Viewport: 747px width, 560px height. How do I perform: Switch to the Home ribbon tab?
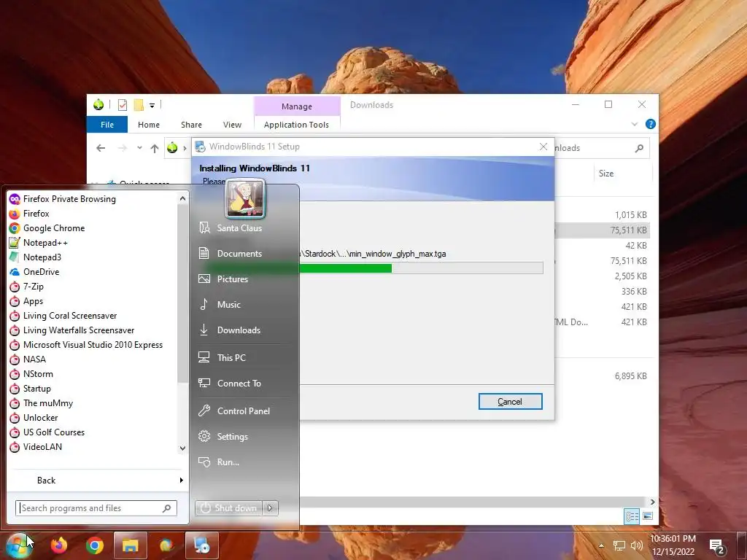click(149, 125)
